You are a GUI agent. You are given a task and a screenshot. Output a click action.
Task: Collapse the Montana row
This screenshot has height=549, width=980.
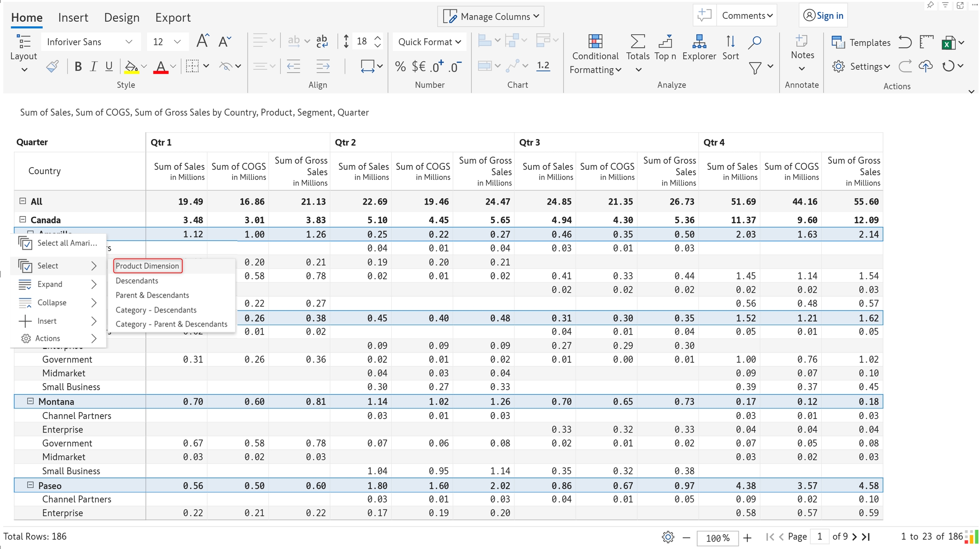tap(30, 401)
